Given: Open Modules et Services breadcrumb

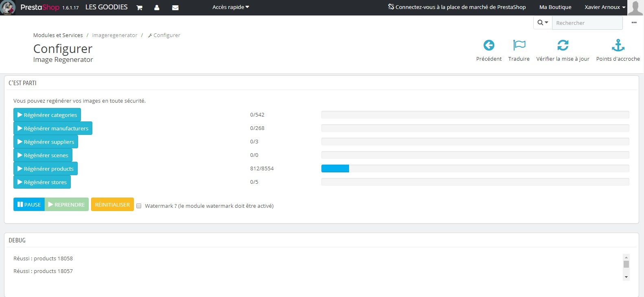Looking at the screenshot, I should tap(58, 35).
